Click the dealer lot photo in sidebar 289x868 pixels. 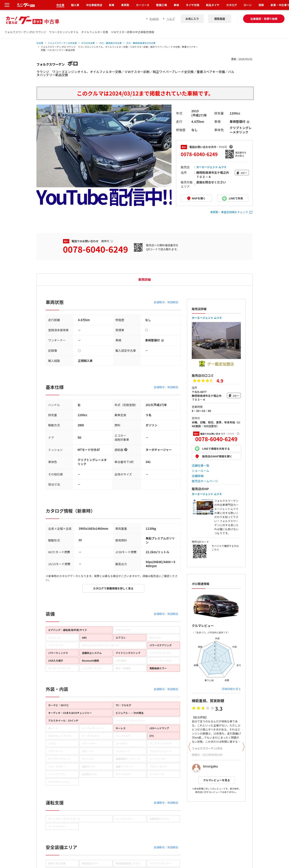pyautogui.click(x=216, y=340)
